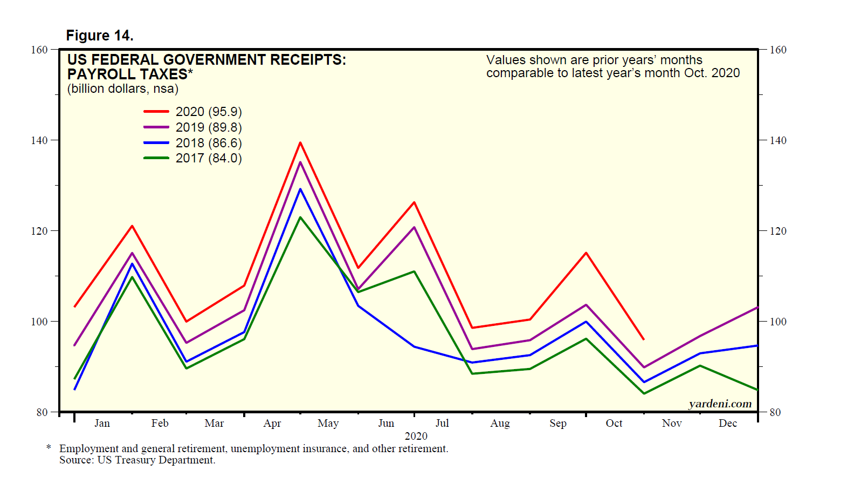Click the purple 2019 legend line swatch
Viewport: 868px width, 491px height.
[x=156, y=127]
